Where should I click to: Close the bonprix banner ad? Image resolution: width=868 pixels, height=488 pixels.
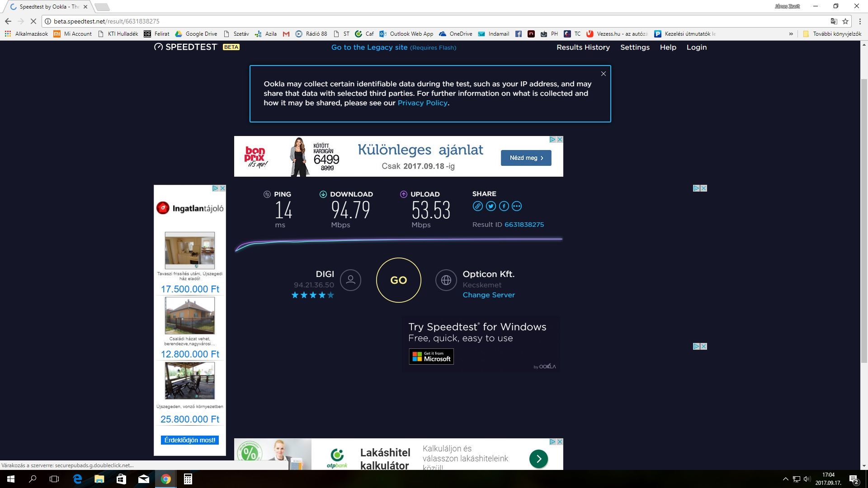pos(560,140)
